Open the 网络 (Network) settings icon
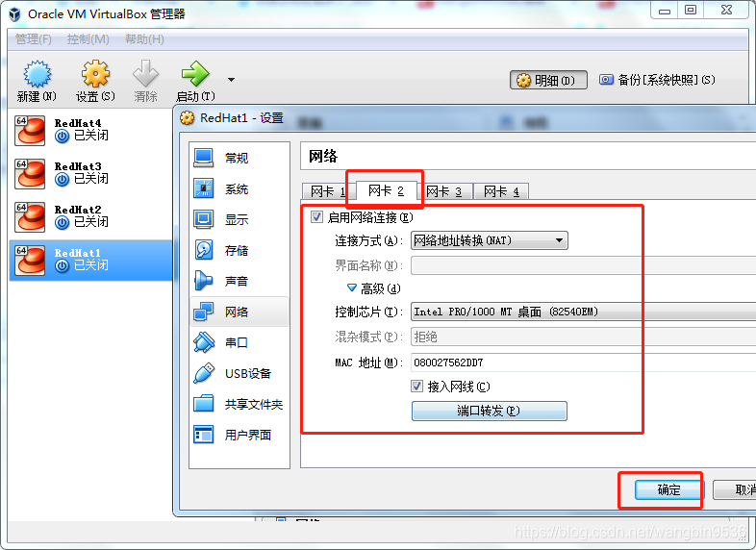This screenshot has width=756, height=550. point(204,312)
